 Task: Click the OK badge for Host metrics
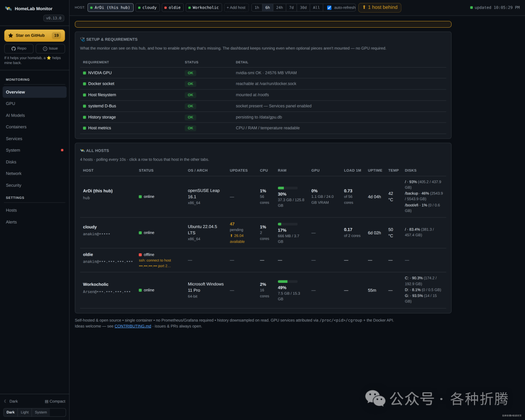[x=190, y=128]
